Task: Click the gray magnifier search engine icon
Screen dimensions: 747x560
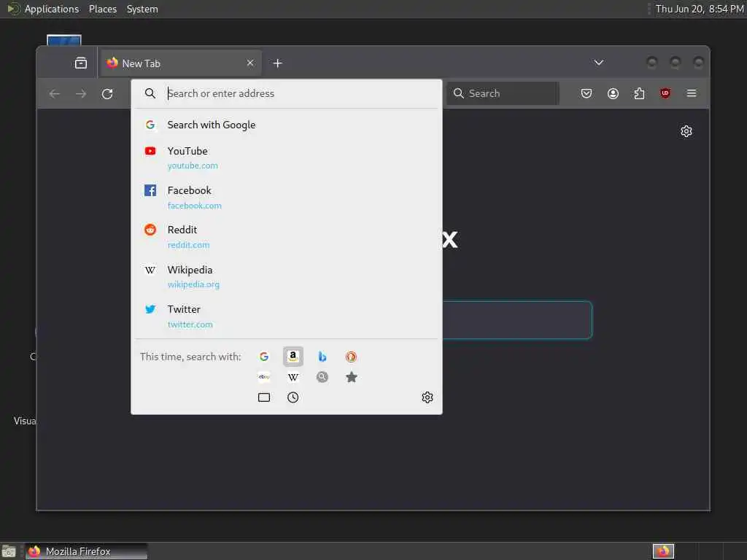Action: tap(322, 377)
